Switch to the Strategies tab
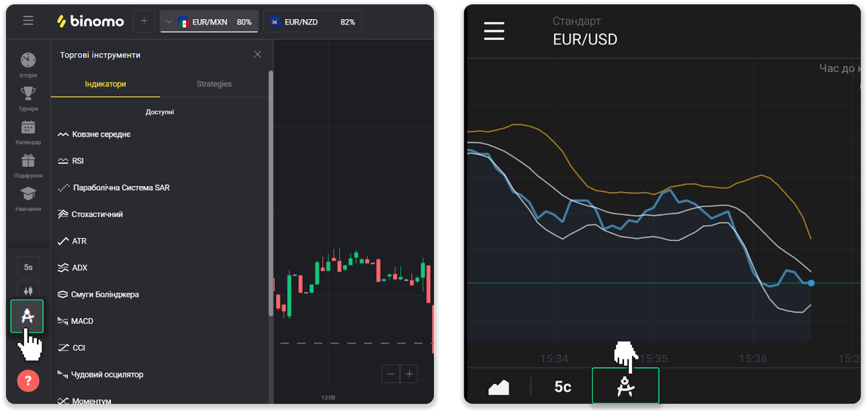 pos(214,84)
